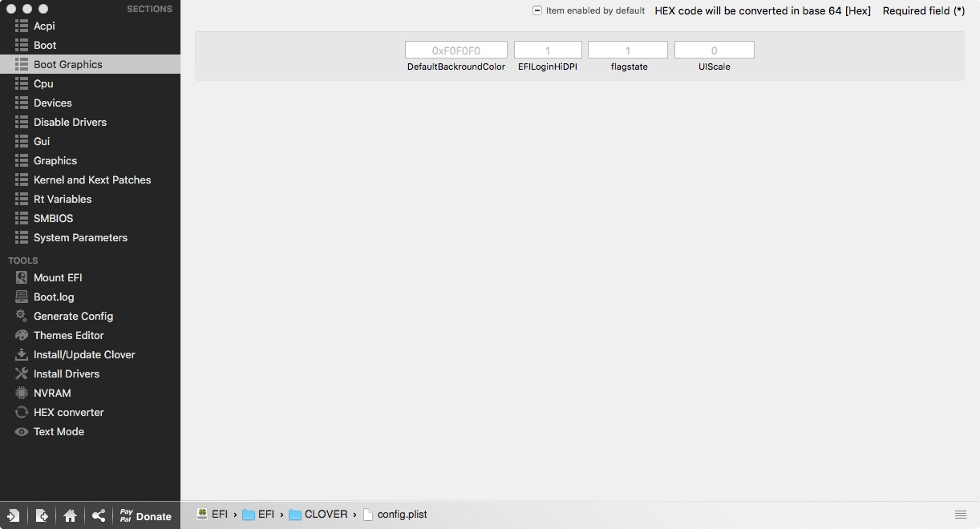Click the HEX converter tool label

click(x=69, y=412)
